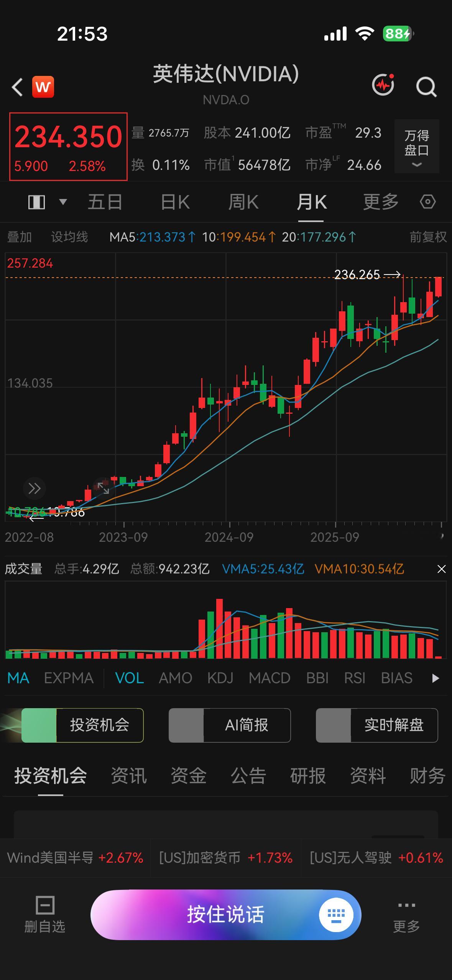Image resolution: width=452 pixels, height=980 pixels.
Task: Tap the 20:177.296 MA readout
Action: [x=319, y=237]
